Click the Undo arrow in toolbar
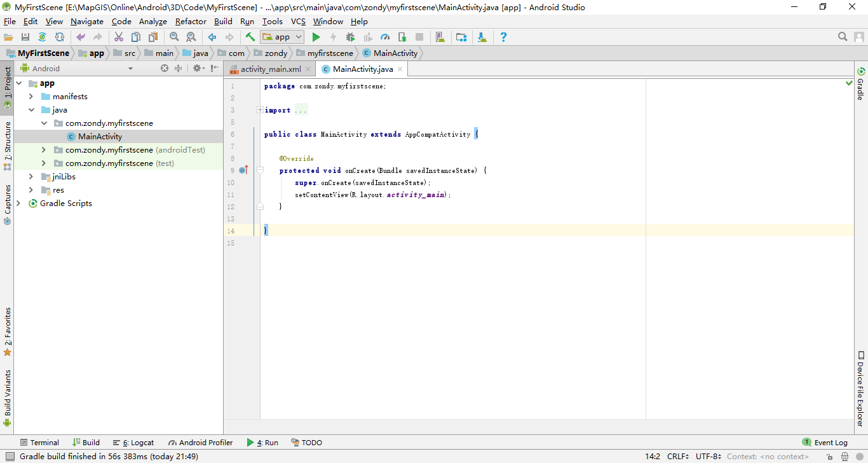 click(x=81, y=38)
